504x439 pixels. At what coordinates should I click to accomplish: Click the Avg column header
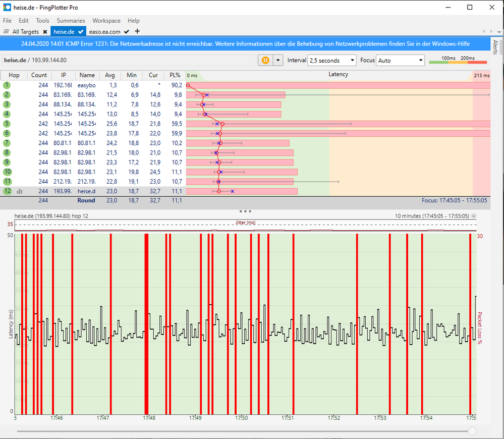click(109, 75)
